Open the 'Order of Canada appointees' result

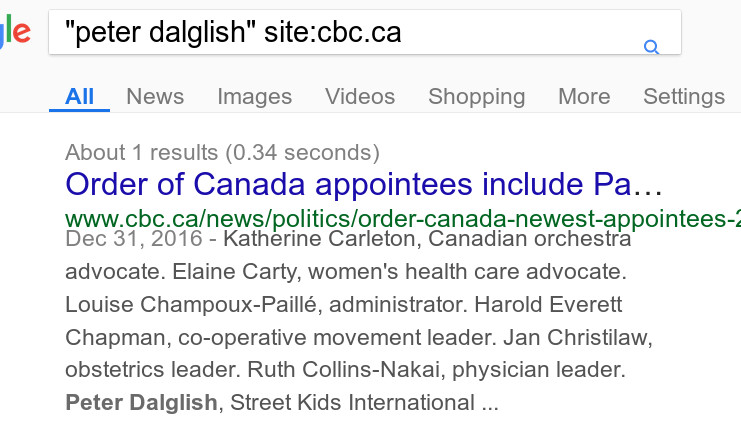[364, 185]
